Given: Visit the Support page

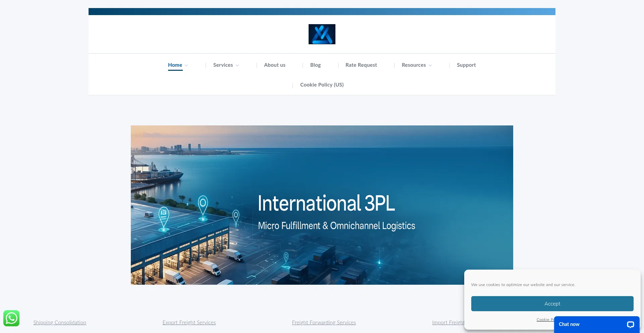Looking at the screenshot, I should tap(466, 65).
